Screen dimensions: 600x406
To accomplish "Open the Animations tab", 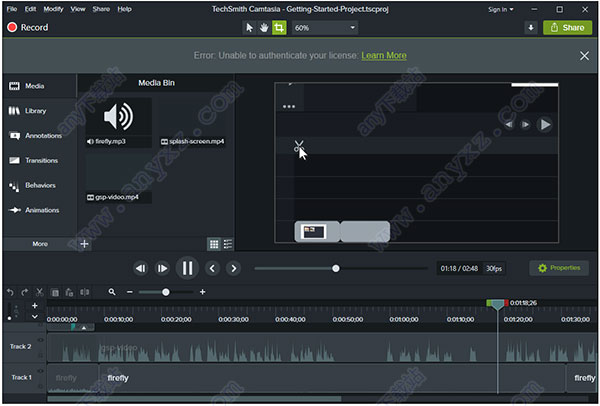I will coord(39,210).
